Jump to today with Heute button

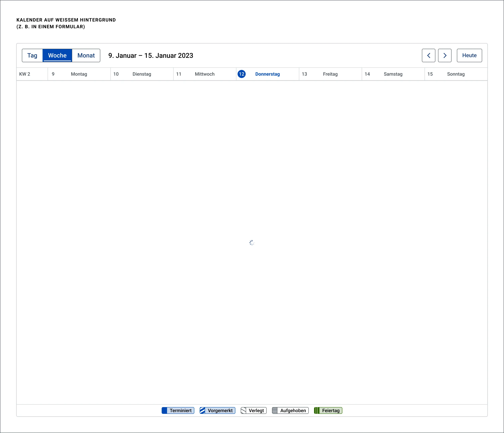coord(469,55)
